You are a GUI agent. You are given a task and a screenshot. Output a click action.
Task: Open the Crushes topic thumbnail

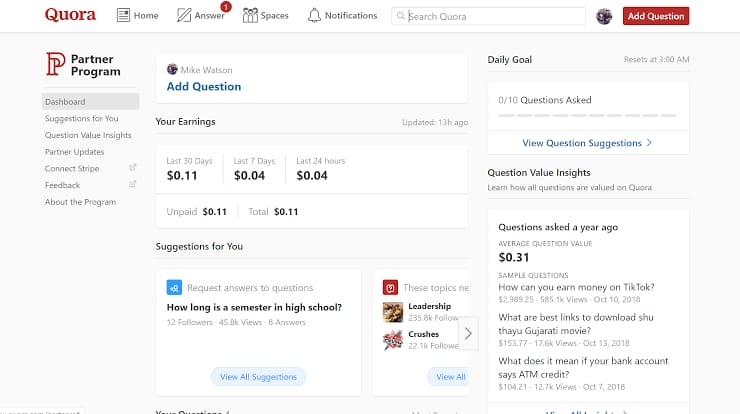[x=393, y=340]
